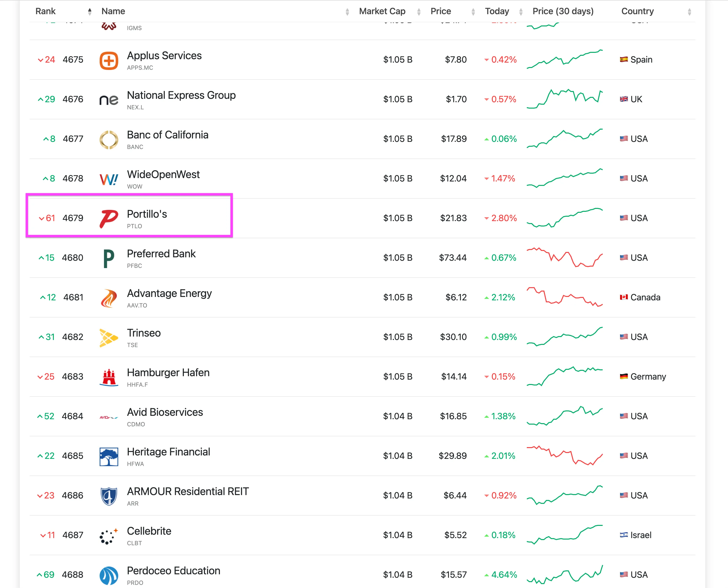Click the National Express Group logo
The image size is (728, 588).
click(x=109, y=100)
